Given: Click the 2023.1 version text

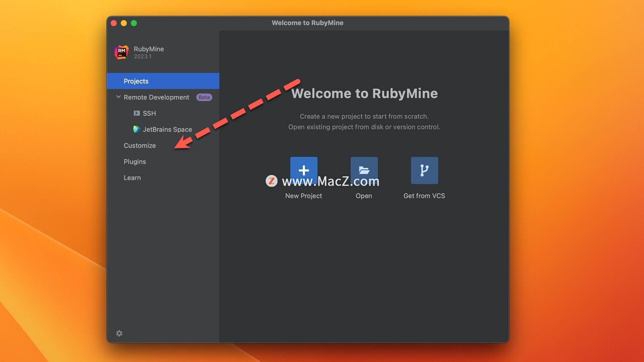Looking at the screenshot, I should 143,57.
